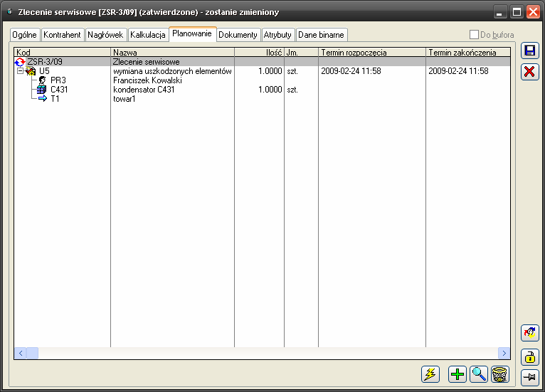Viewport: 545px width, 392px height.
Task: Open the Nagłówek tab
Action: (x=105, y=35)
